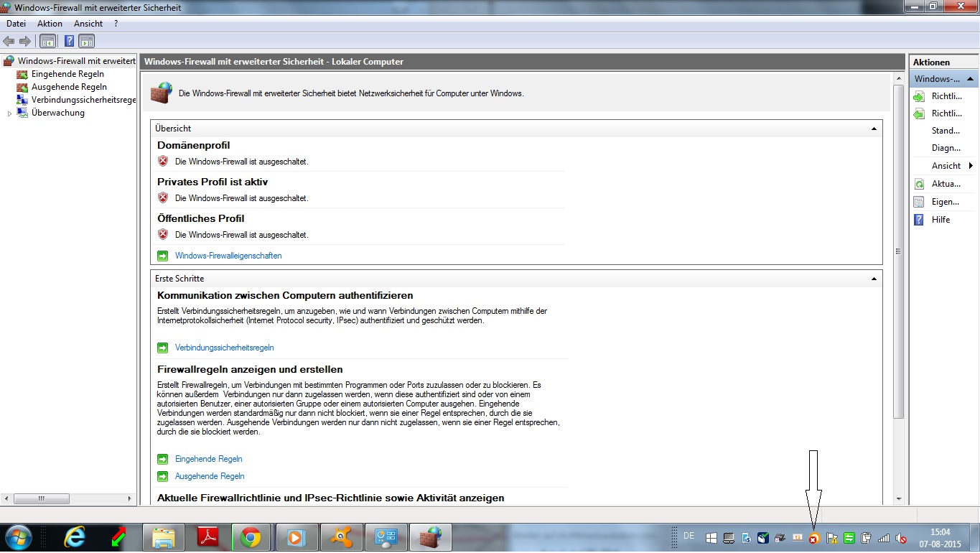Select Überwachung in the left tree

[58, 113]
